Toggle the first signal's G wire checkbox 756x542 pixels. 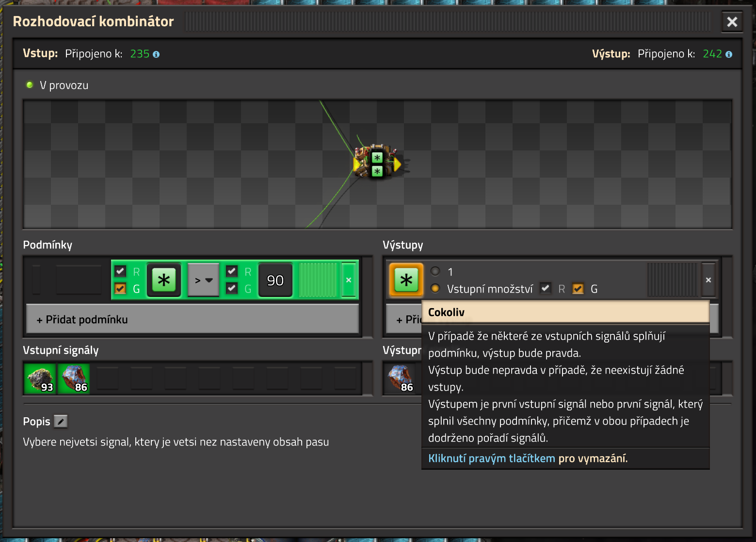pos(120,289)
